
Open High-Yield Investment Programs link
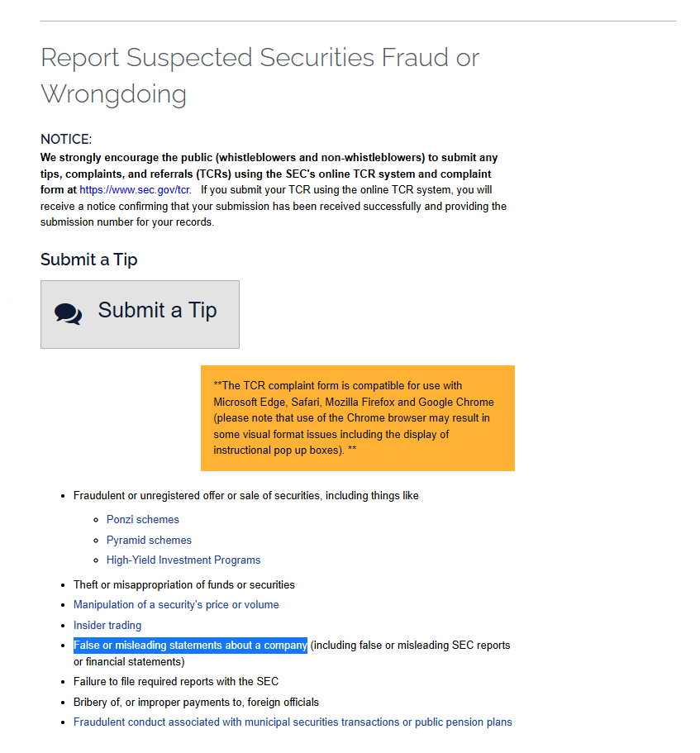coord(183,560)
